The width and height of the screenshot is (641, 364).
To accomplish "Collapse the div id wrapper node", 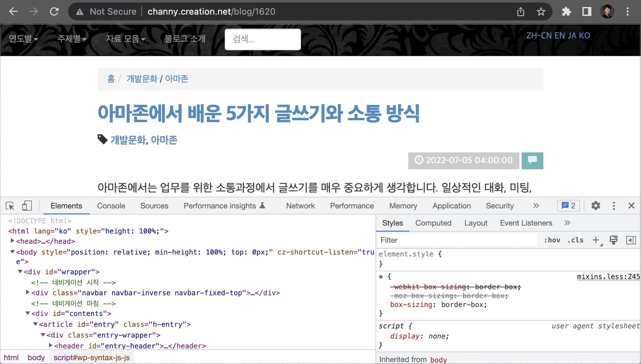I will (20, 272).
